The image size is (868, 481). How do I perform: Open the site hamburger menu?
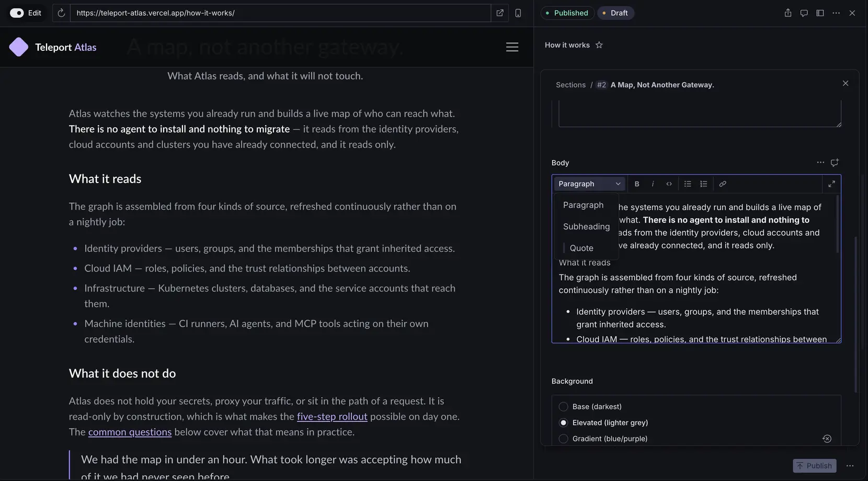tap(512, 47)
